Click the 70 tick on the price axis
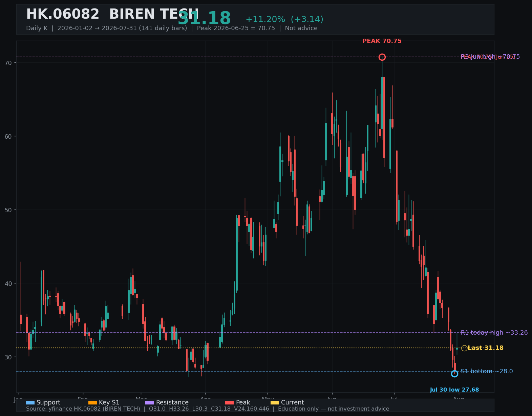 pos(8,63)
